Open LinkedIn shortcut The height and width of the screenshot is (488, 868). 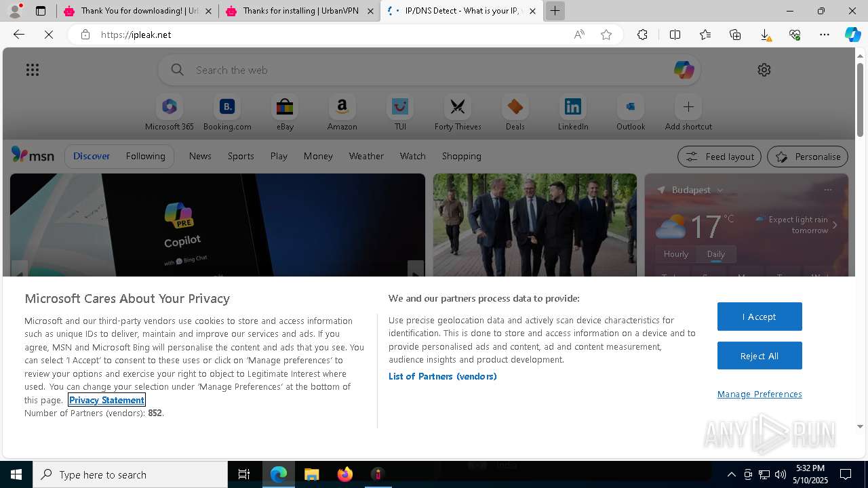click(x=573, y=113)
